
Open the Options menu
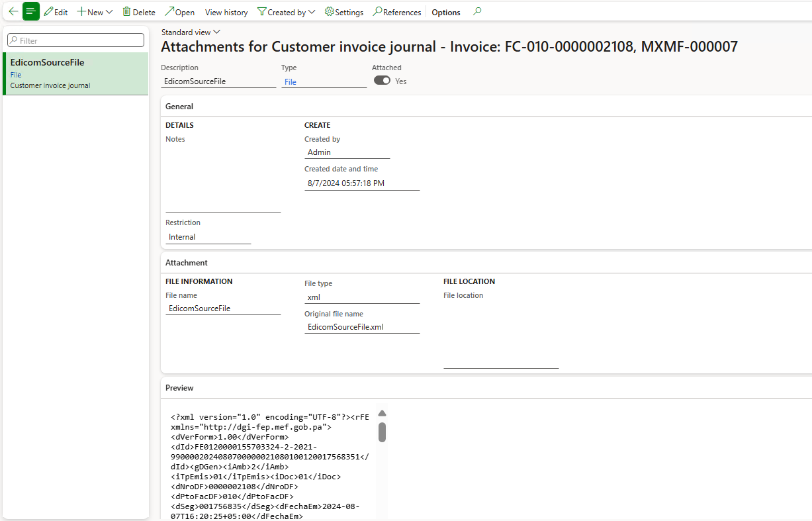tap(445, 11)
